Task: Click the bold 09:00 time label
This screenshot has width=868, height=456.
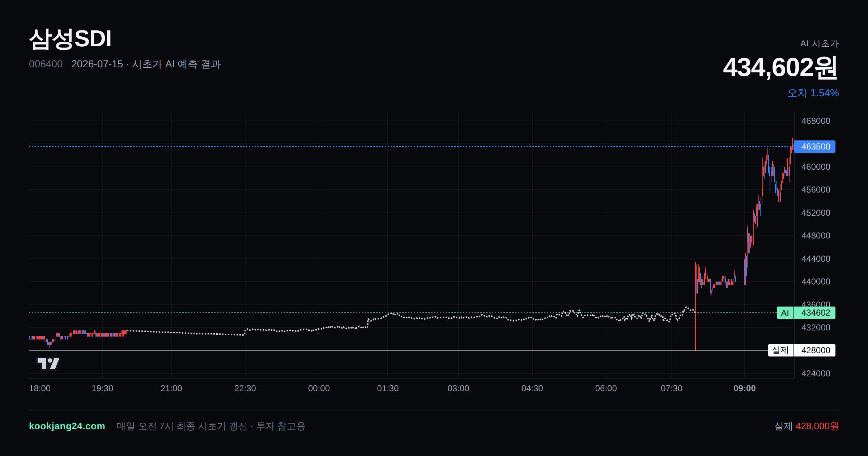Action: tap(745, 388)
